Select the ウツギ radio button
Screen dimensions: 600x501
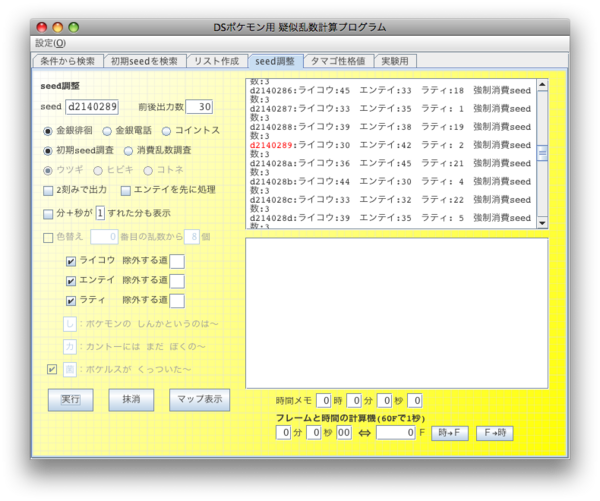pos(47,170)
